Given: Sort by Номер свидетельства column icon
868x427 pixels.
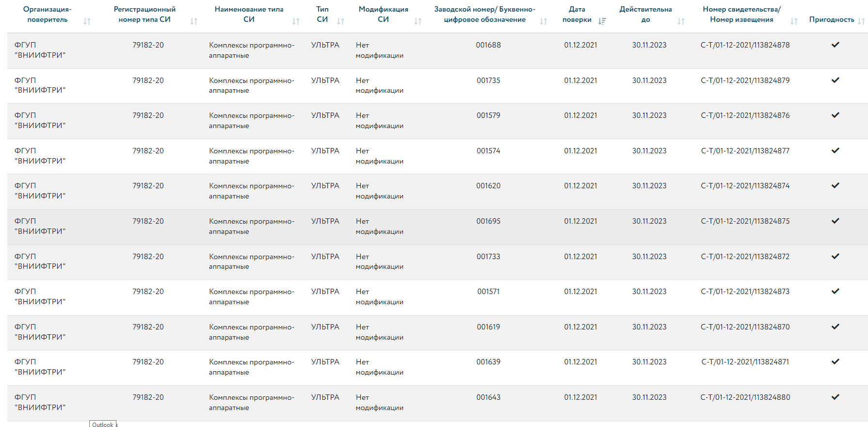Looking at the screenshot, I should tap(794, 21).
